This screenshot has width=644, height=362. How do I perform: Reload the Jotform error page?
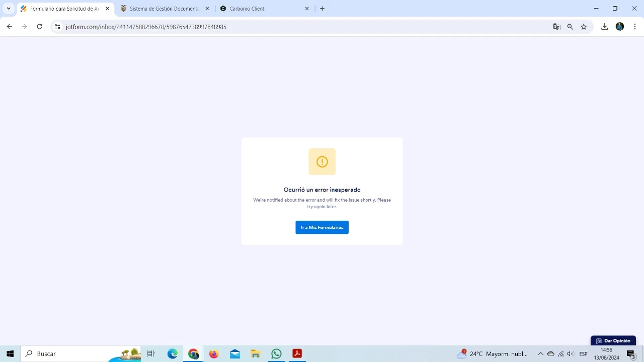pos(40,27)
